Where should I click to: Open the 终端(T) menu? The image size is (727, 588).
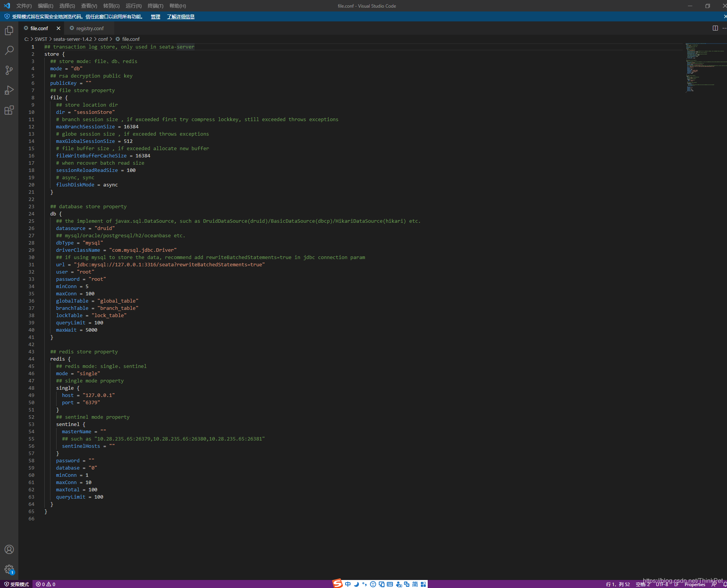[155, 6]
